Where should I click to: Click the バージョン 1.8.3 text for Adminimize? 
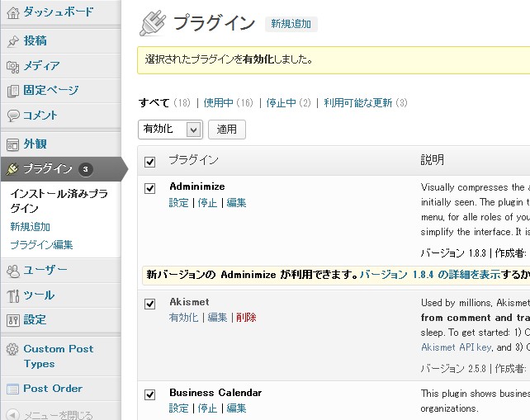[x=453, y=252]
